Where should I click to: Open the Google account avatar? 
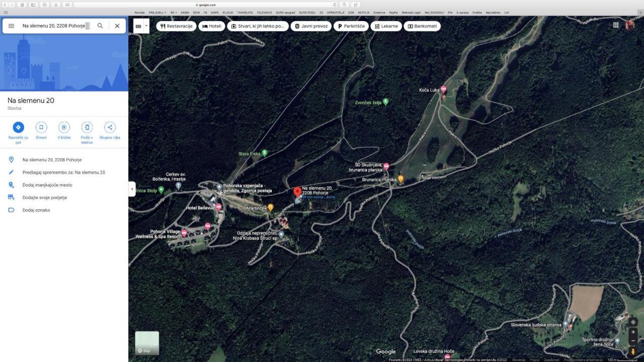click(630, 25)
